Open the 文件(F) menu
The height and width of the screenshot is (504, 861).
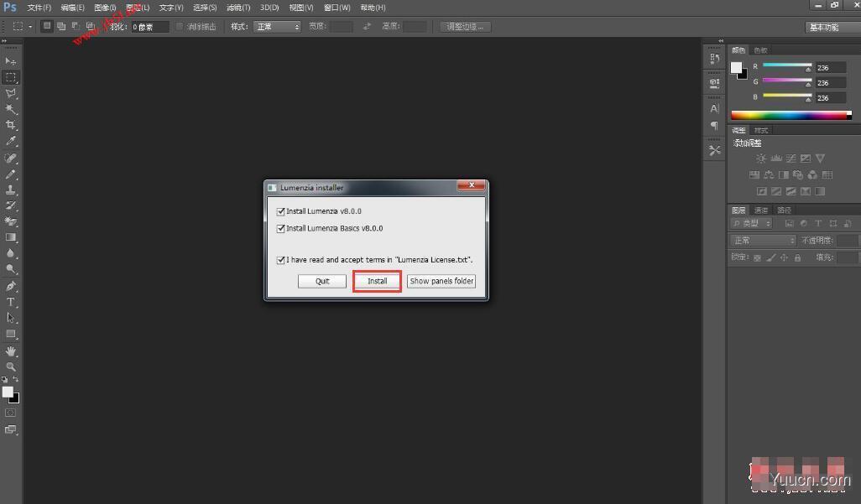39,8
